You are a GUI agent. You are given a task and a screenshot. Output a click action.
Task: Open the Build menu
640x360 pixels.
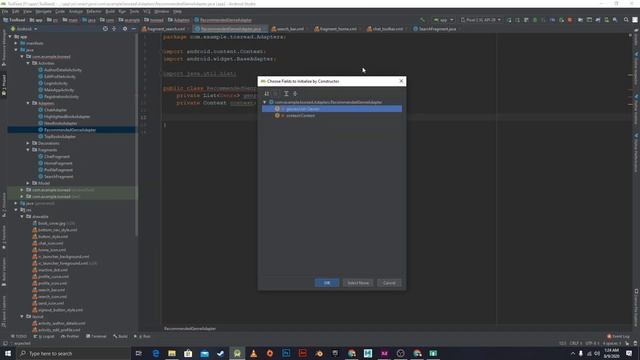110,11
